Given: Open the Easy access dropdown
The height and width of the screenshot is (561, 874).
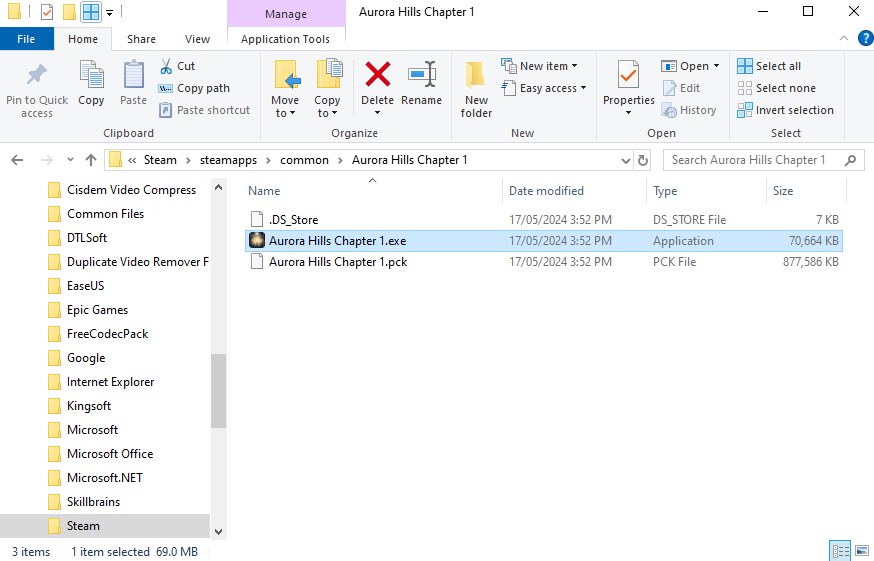Looking at the screenshot, I should coord(544,88).
